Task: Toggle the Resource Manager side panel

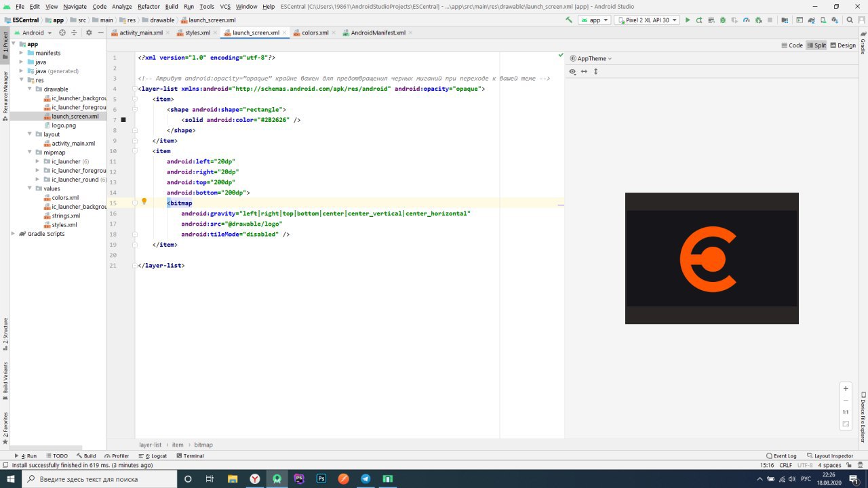Action: [x=5, y=96]
